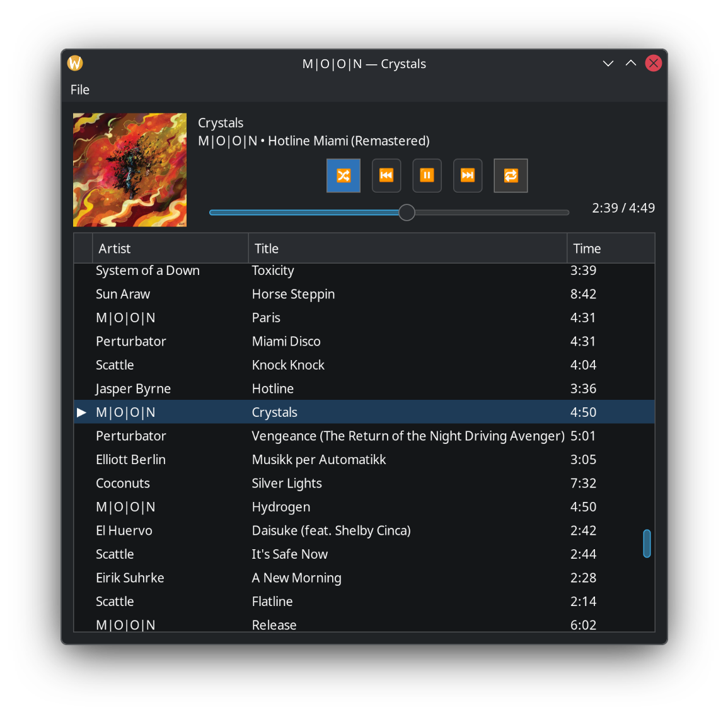This screenshot has width=728, height=717.
Task: Select the Flatline track
Action: [364, 602]
